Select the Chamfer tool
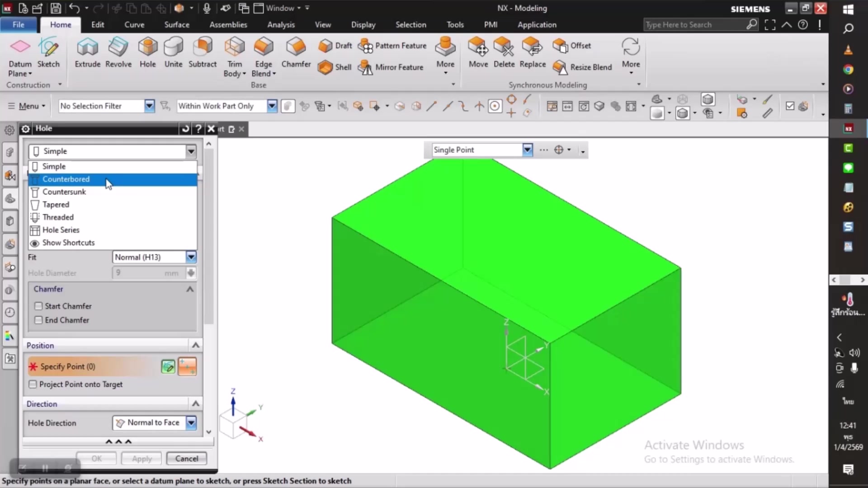The height and width of the screenshot is (488, 868). pyautogui.click(x=296, y=53)
